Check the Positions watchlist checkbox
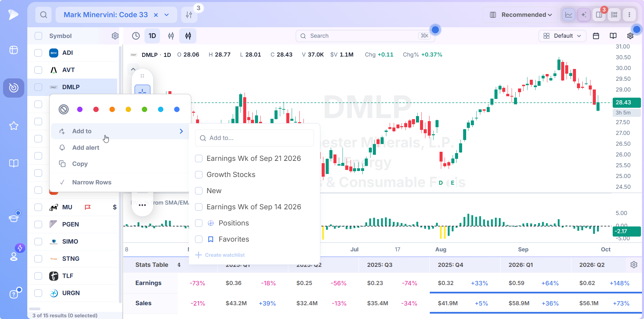The image size is (644, 319). pyautogui.click(x=199, y=223)
